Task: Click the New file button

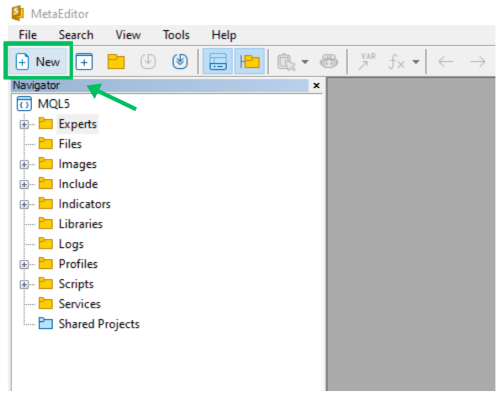Action: tap(38, 62)
